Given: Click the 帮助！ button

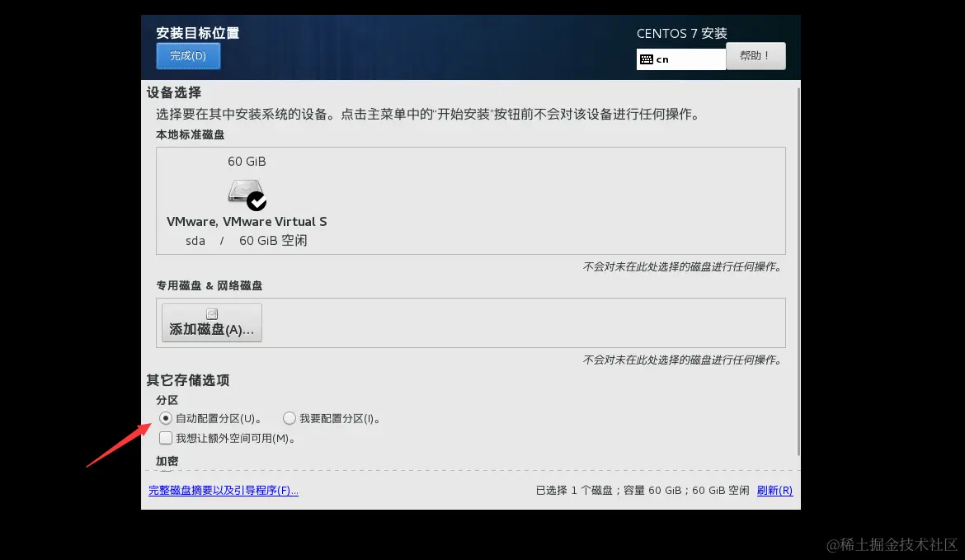Looking at the screenshot, I should [756, 56].
